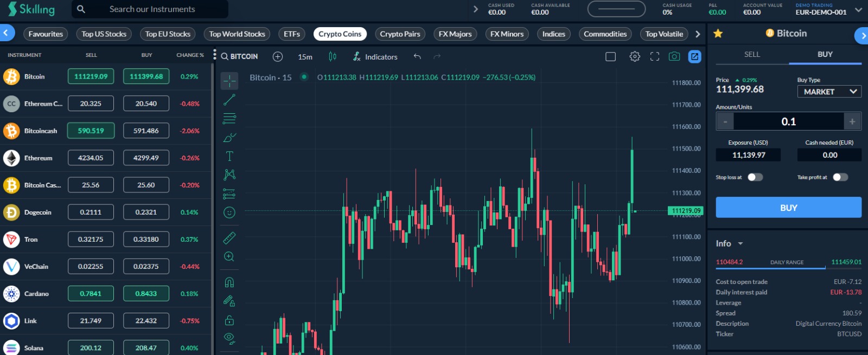Screen dimensions: 868x355
Task: Switch to the SELL tab
Action: click(752, 54)
